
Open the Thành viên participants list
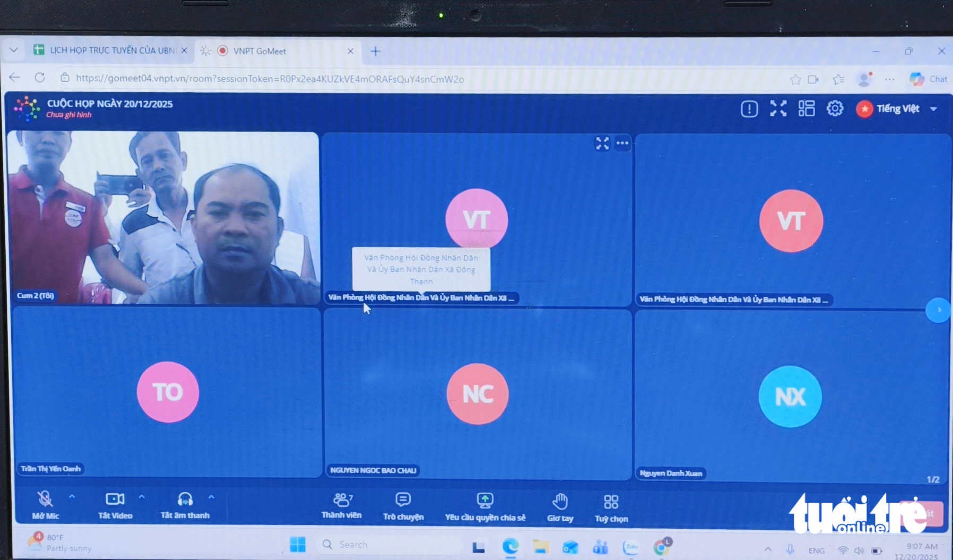pos(342,506)
